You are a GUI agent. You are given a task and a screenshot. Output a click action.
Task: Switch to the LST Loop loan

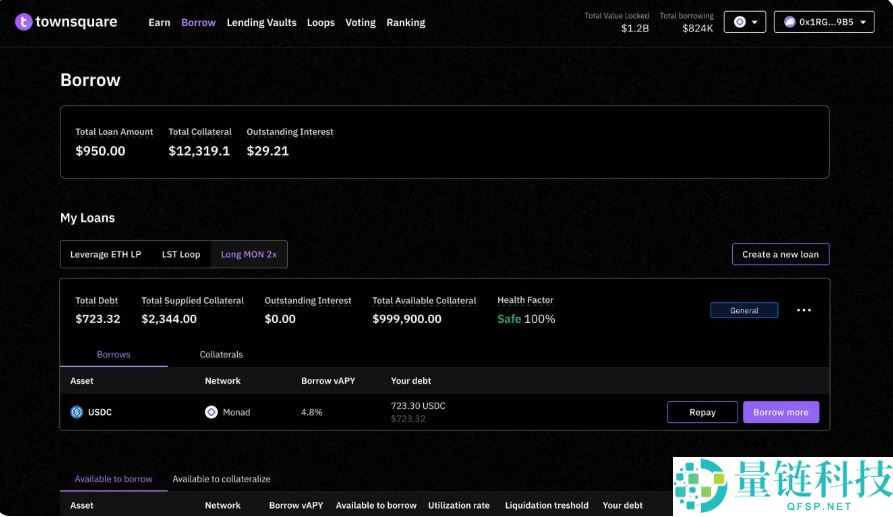click(x=181, y=255)
